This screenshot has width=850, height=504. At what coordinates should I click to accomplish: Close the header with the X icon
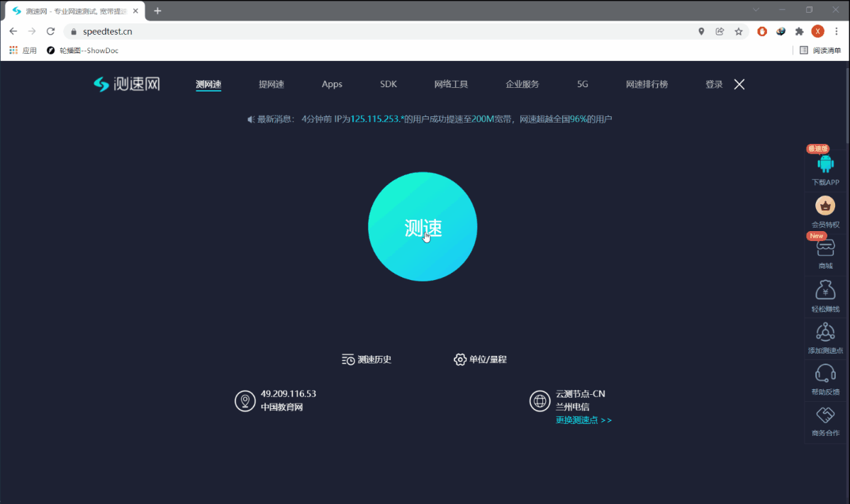739,84
